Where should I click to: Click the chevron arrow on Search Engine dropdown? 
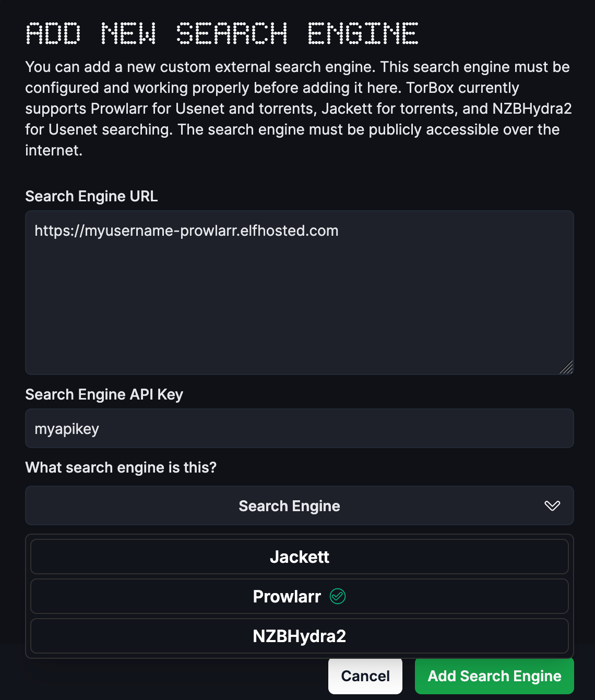pyautogui.click(x=552, y=505)
